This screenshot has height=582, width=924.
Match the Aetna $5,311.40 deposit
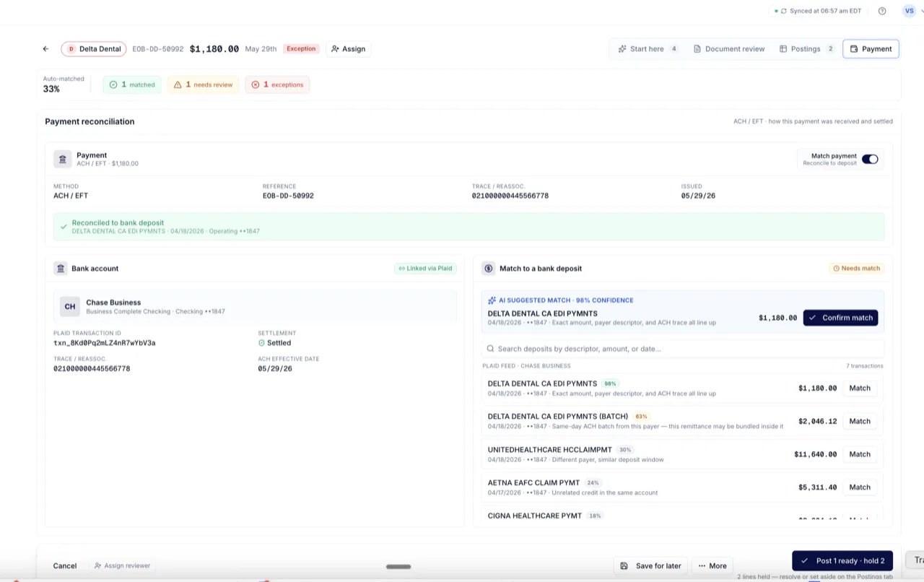pos(859,487)
